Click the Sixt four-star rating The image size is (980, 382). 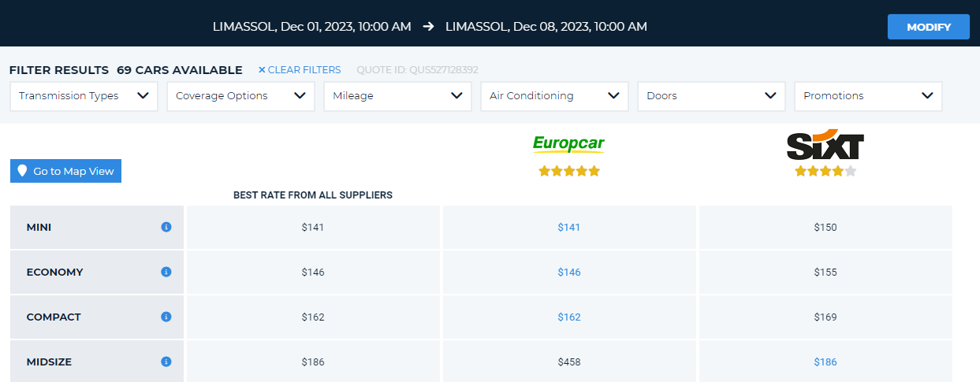[x=825, y=171]
